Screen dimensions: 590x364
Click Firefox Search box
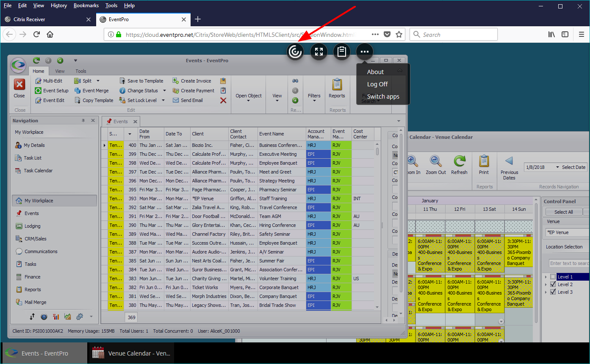(453, 35)
